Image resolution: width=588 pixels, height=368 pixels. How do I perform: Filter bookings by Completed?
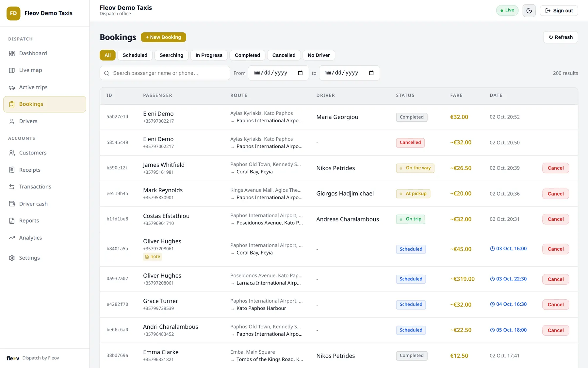point(247,55)
